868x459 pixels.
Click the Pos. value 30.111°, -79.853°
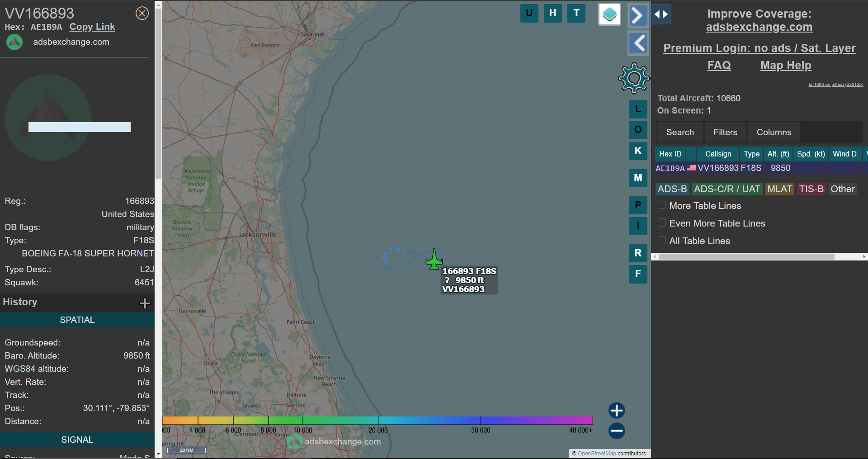point(116,408)
